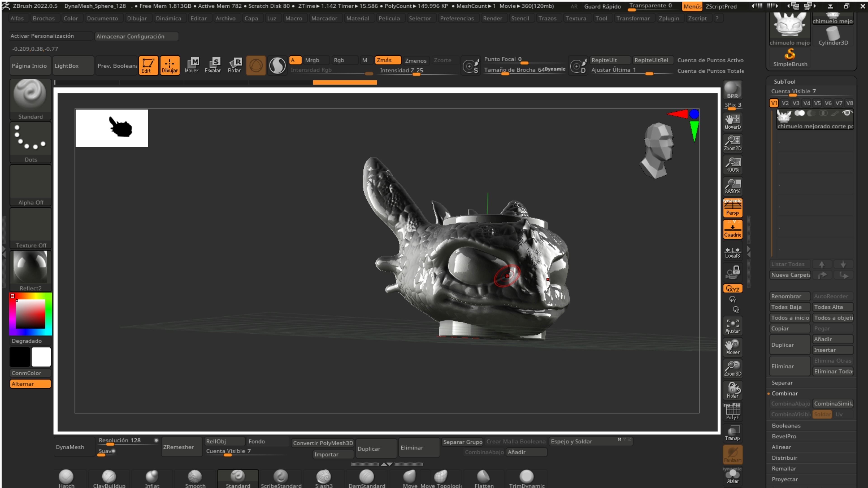The height and width of the screenshot is (488, 868).
Task: Open the Alpha Off selector
Action: [31, 185]
